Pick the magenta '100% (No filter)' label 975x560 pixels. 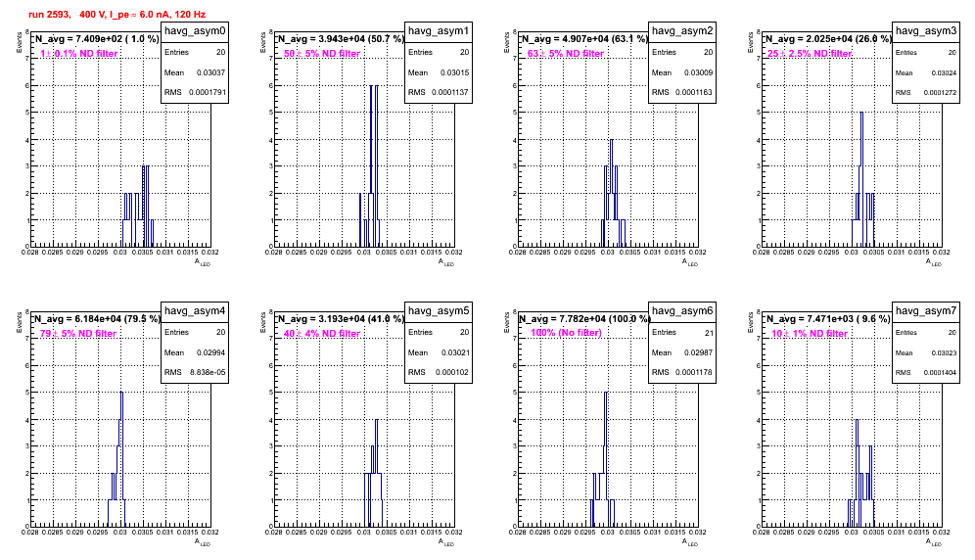566,333
